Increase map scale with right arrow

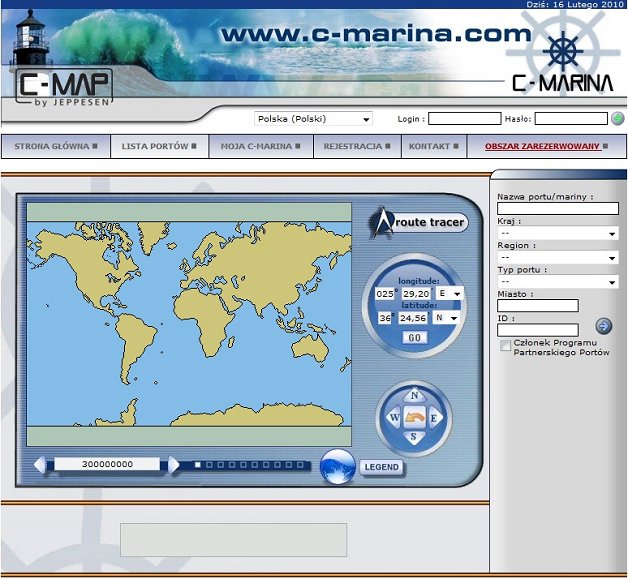(x=174, y=465)
